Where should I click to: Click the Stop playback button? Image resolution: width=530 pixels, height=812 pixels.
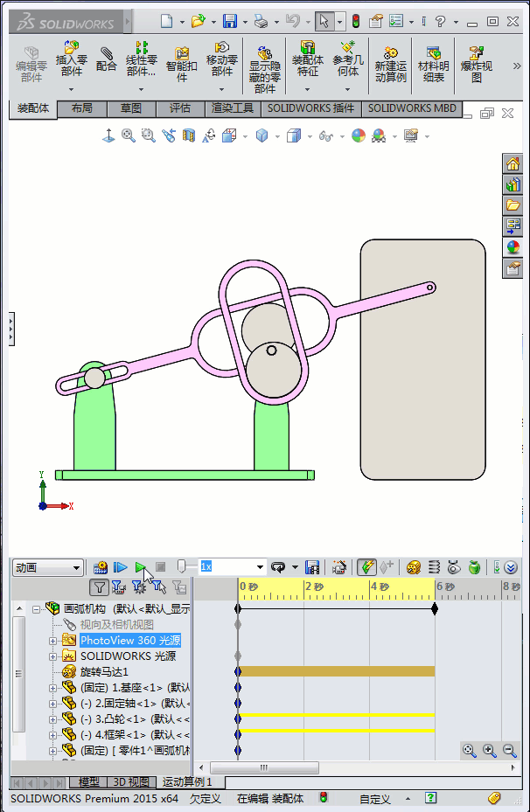[x=161, y=567]
